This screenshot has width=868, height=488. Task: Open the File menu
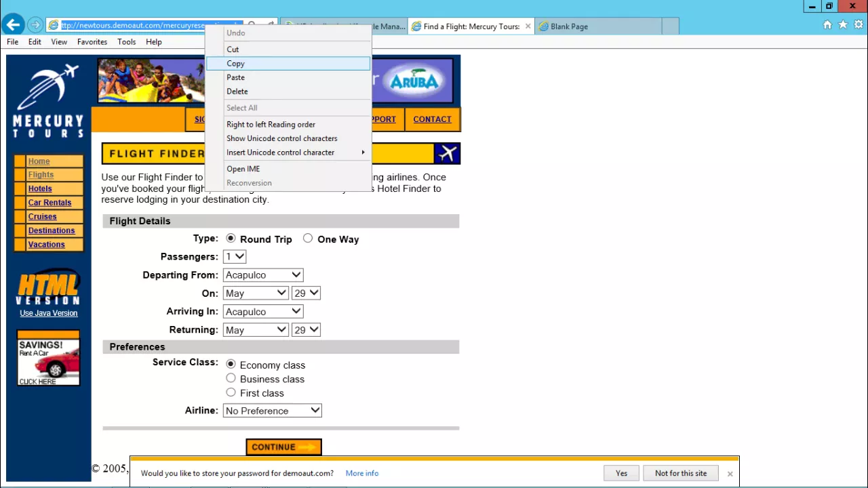pos(12,42)
